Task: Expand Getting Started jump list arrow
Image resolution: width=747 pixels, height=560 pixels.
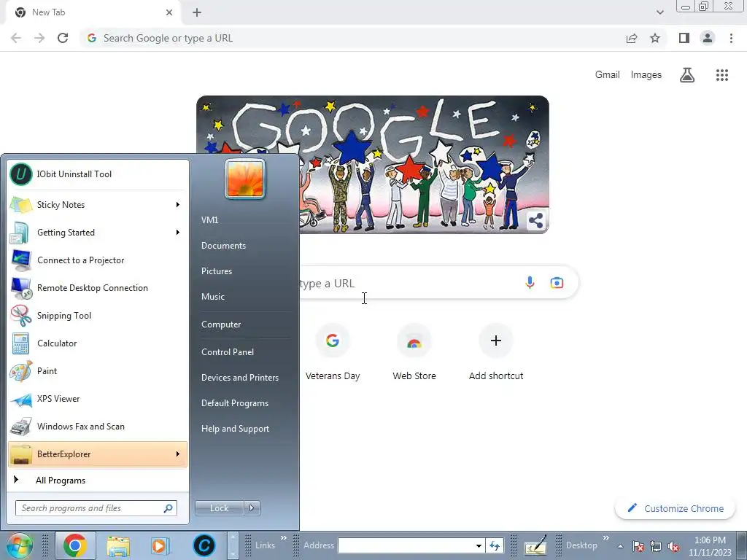Action: tap(178, 233)
